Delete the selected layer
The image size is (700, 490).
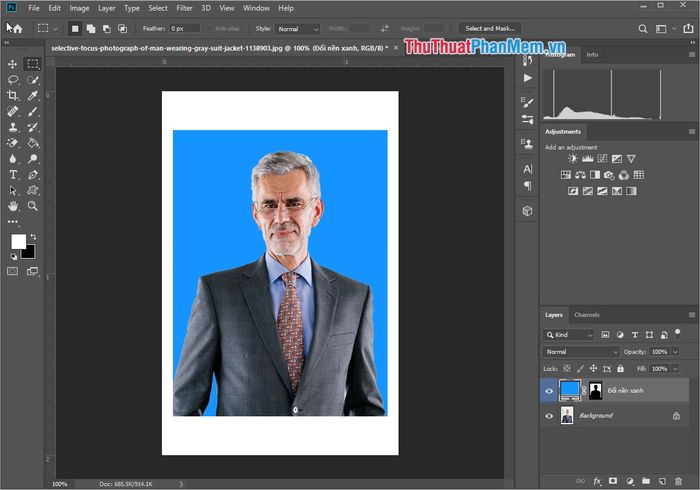click(x=678, y=481)
